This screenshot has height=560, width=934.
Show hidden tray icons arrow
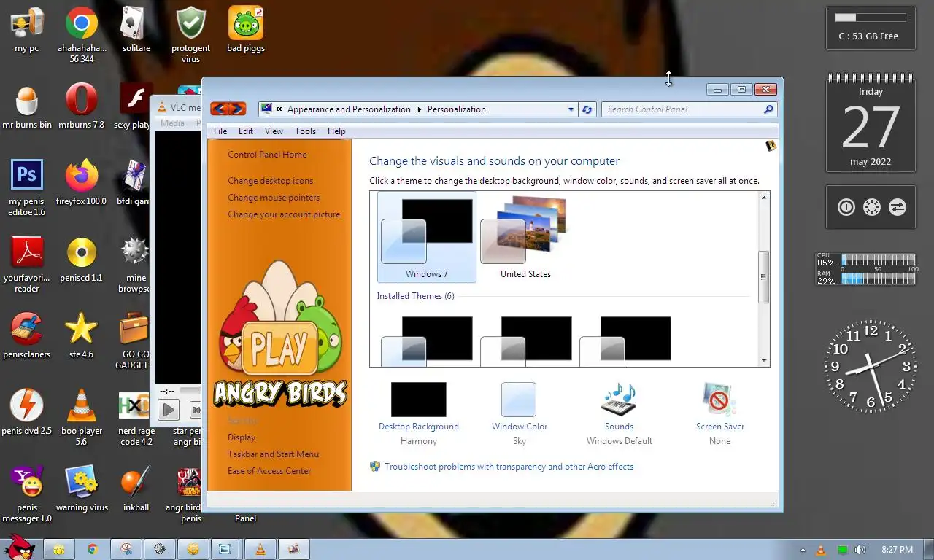(x=803, y=550)
